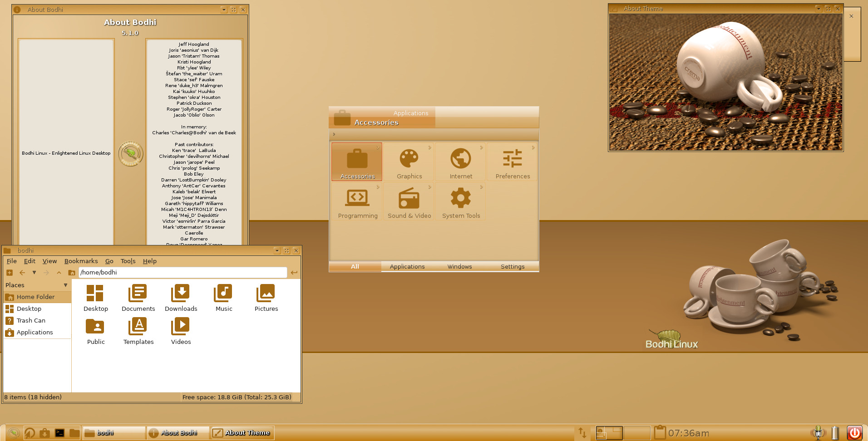Open the Bookmarks menu
868x441 pixels.
81,261
